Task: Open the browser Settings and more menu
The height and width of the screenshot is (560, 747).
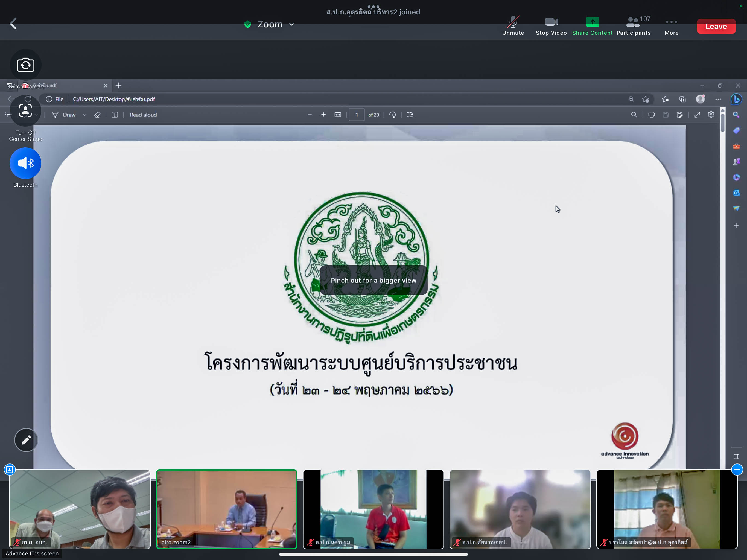Action: 718,99
